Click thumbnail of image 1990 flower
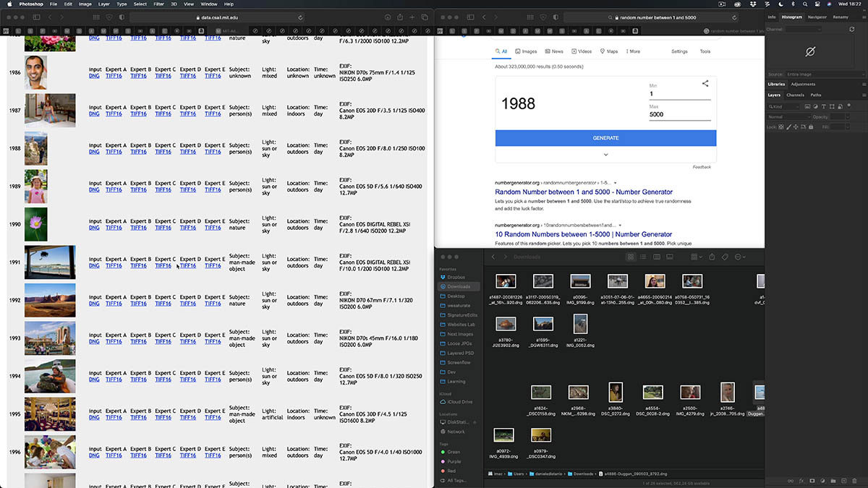 pyautogui.click(x=36, y=224)
